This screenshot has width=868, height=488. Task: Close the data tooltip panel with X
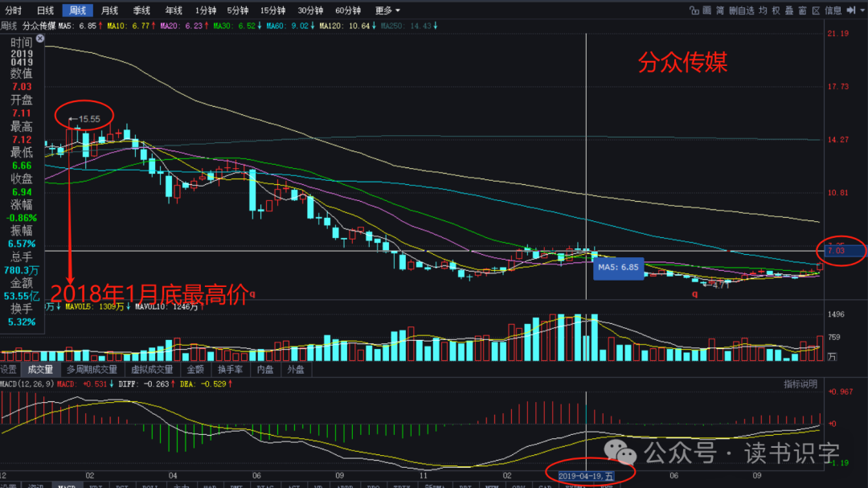(40, 39)
